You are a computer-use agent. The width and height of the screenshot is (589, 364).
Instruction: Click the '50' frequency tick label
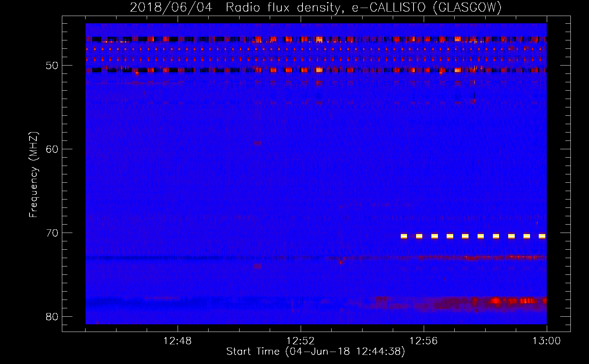[52, 66]
